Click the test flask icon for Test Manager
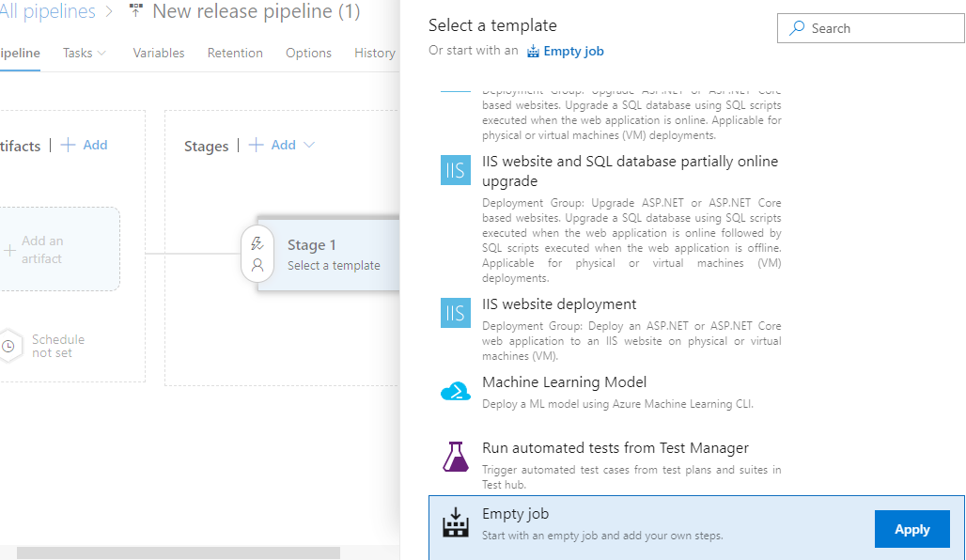 (456, 457)
